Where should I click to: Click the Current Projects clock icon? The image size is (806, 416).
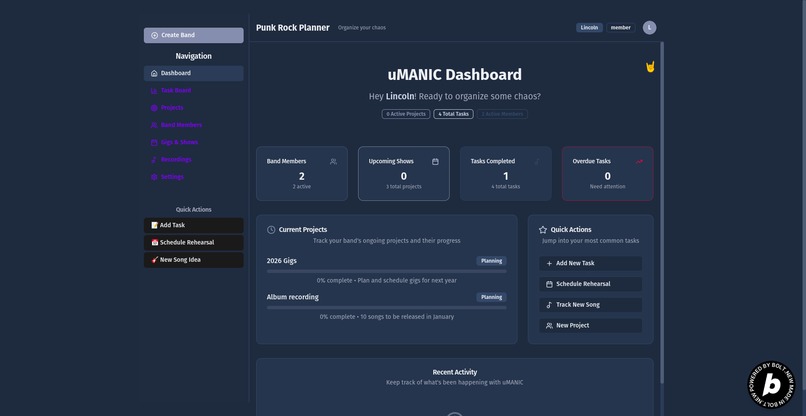[271, 230]
